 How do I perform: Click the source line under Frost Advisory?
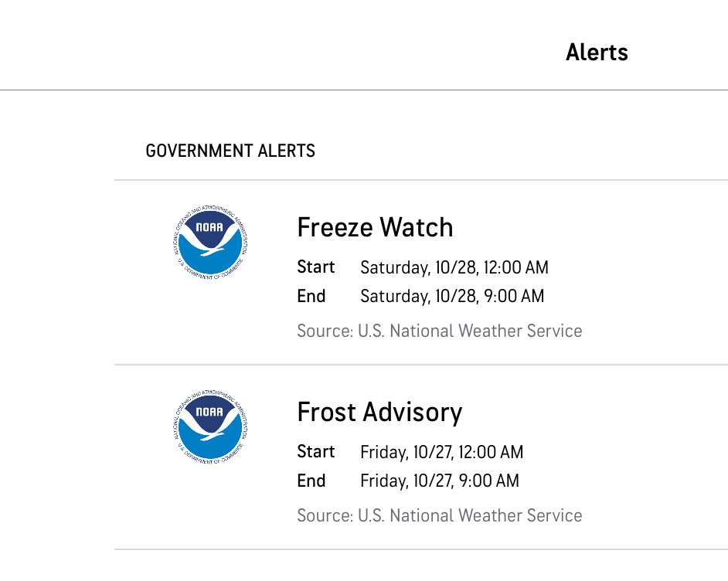pyautogui.click(x=439, y=516)
